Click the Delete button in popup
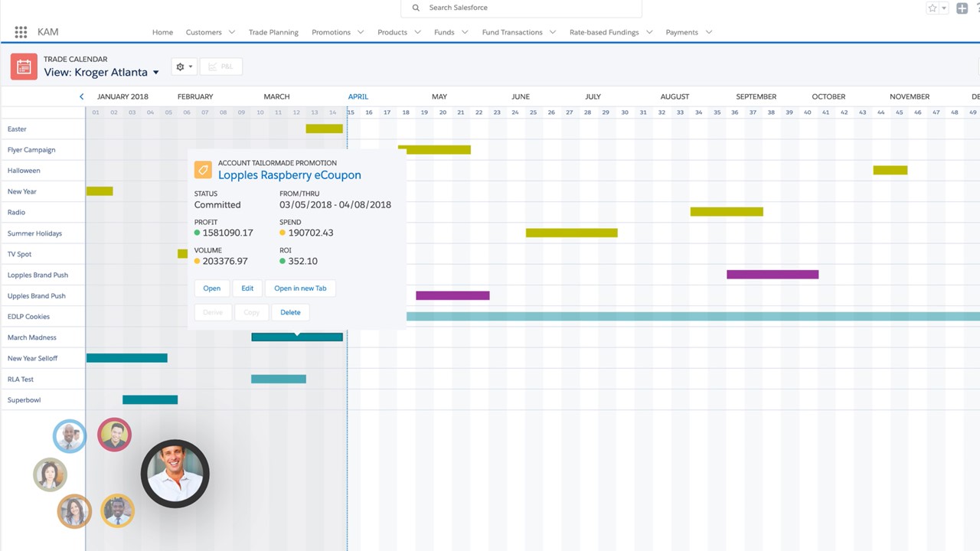 click(290, 312)
